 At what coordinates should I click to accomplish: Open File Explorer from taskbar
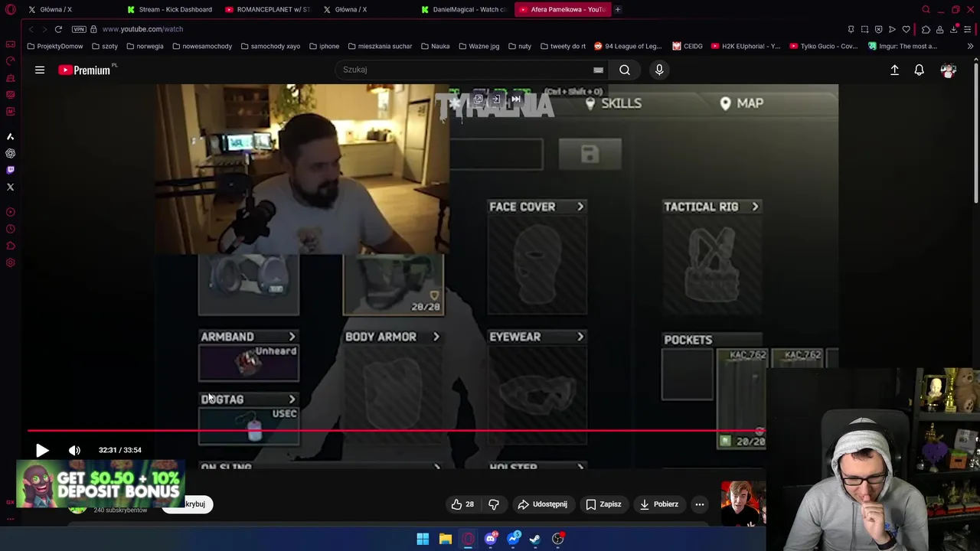tap(445, 539)
